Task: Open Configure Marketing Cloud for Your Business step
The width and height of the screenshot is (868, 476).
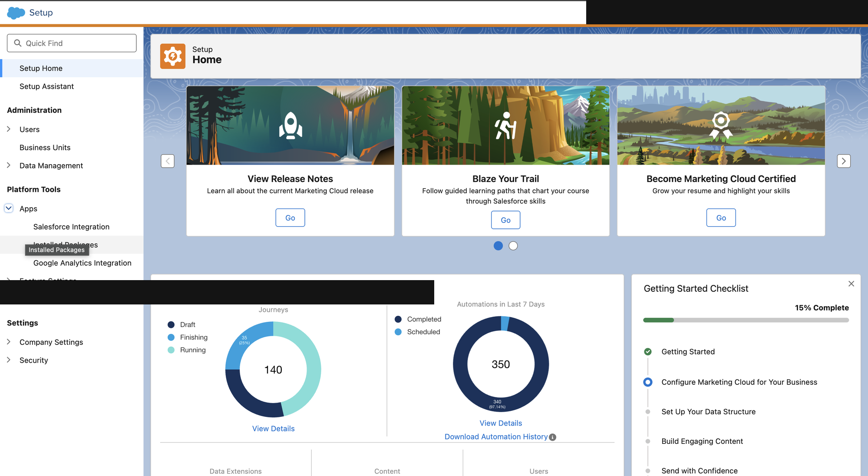Action: point(739,382)
